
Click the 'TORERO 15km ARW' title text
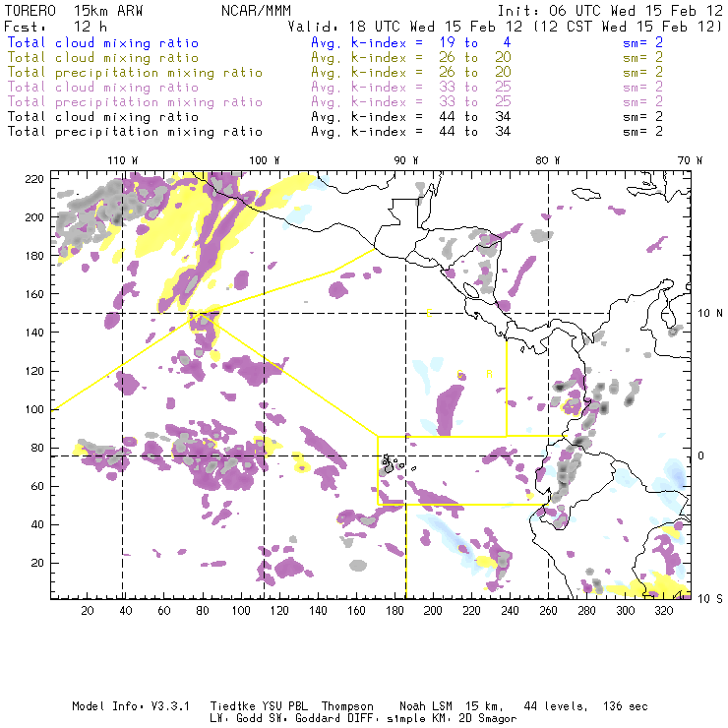point(74,10)
